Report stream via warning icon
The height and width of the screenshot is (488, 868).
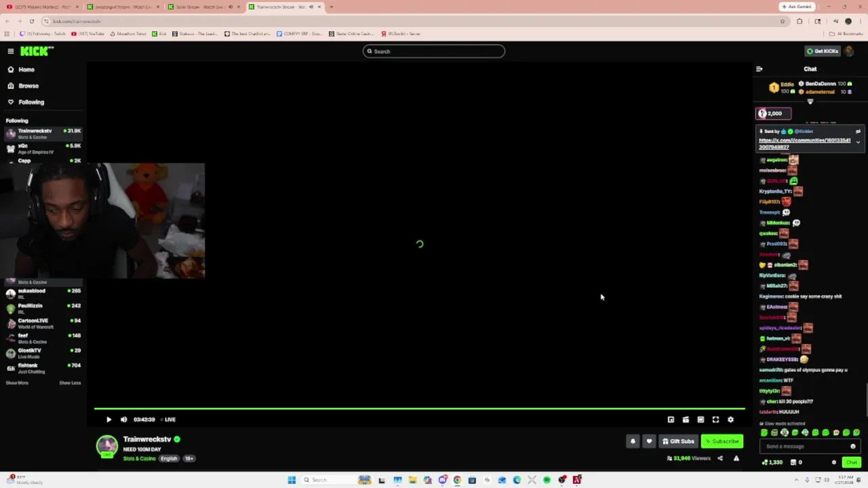point(736,458)
